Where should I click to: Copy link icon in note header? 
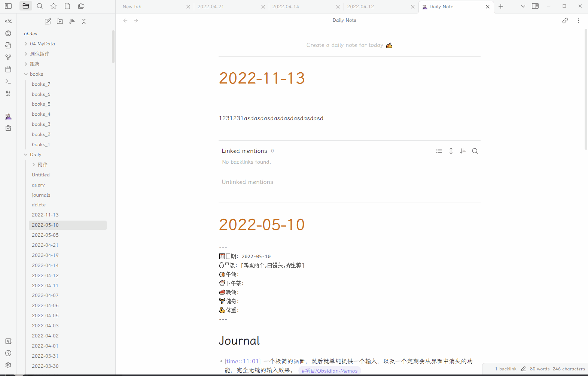point(565,21)
